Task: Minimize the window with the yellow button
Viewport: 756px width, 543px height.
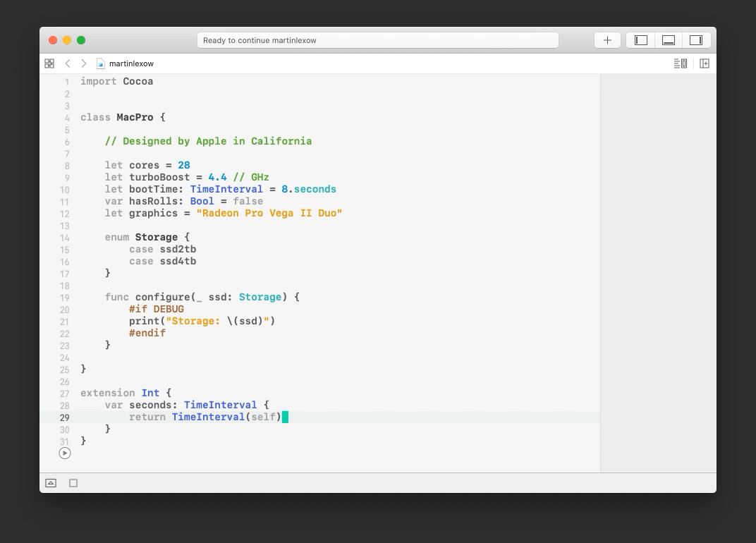Action: tap(67, 40)
